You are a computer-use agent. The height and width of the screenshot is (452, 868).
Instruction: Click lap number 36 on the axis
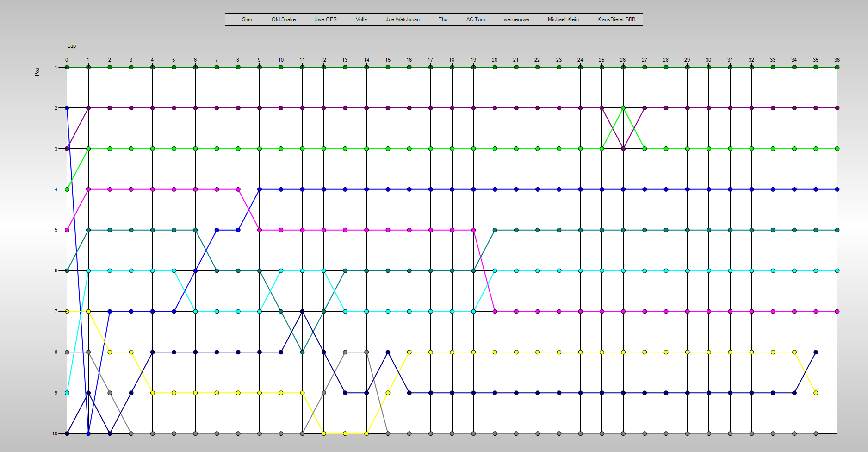(837, 60)
